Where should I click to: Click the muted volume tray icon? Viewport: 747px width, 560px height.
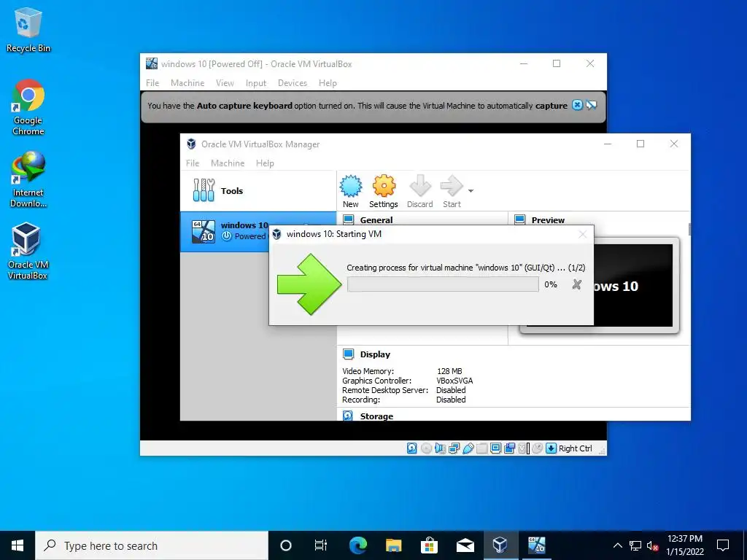653,545
